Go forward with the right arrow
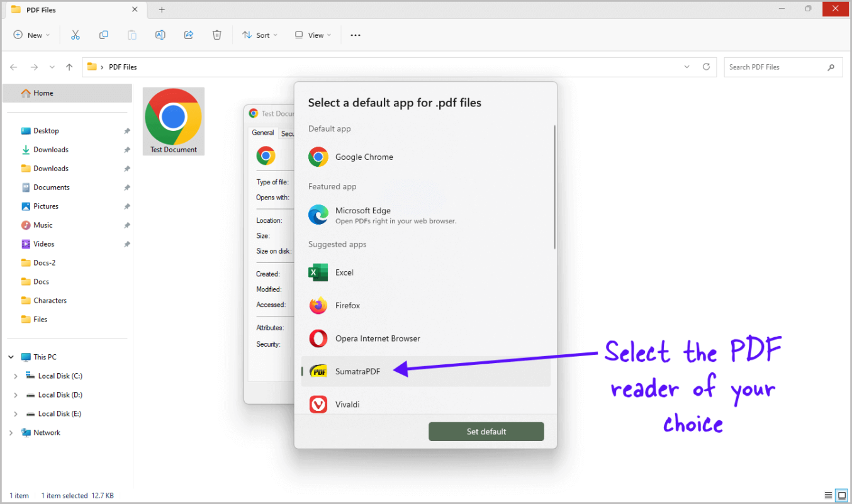The width and height of the screenshot is (852, 504). coord(34,67)
